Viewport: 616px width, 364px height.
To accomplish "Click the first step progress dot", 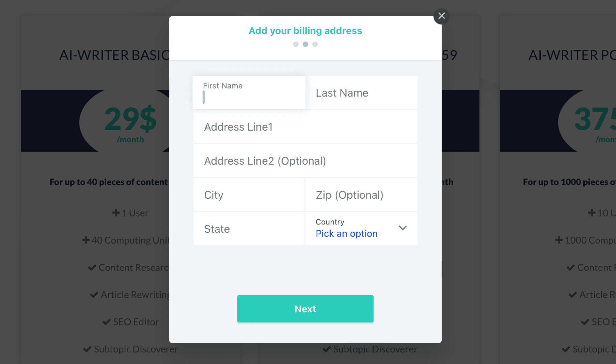I will [x=296, y=44].
